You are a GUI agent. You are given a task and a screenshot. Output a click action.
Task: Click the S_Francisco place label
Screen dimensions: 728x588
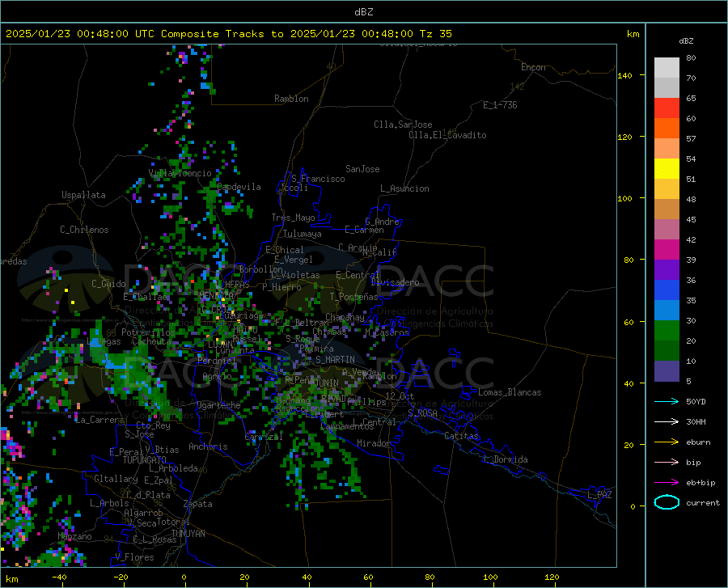pyautogui.click(x=318, y=179)
